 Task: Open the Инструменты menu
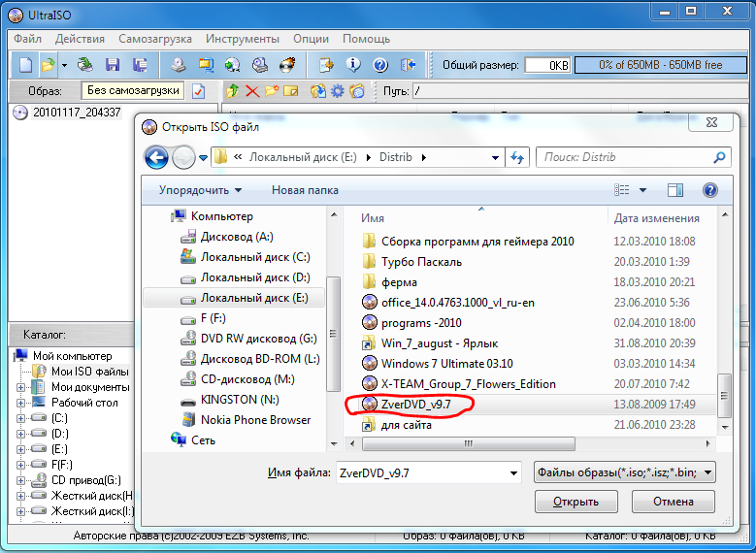pyautogui.click(x=243, y=39)
